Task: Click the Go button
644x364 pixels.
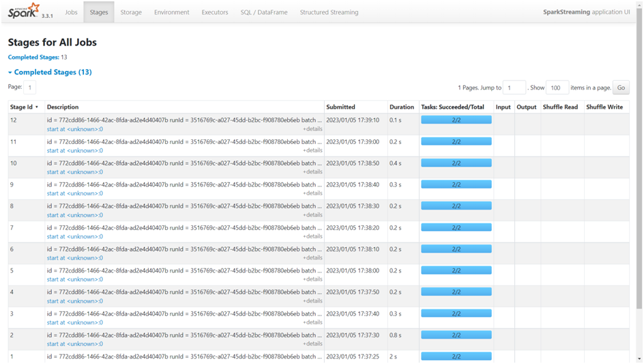Action: click(x=621, y=87)
